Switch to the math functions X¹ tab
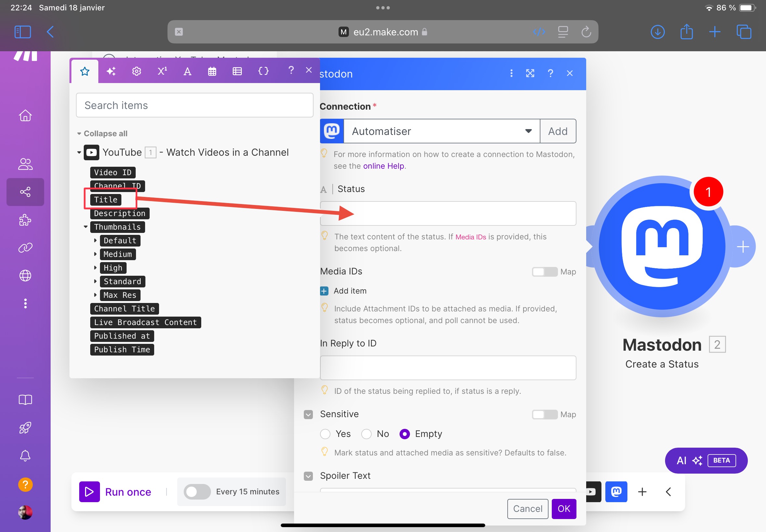Viewport: 766px width, 532px height. [162, 71]
